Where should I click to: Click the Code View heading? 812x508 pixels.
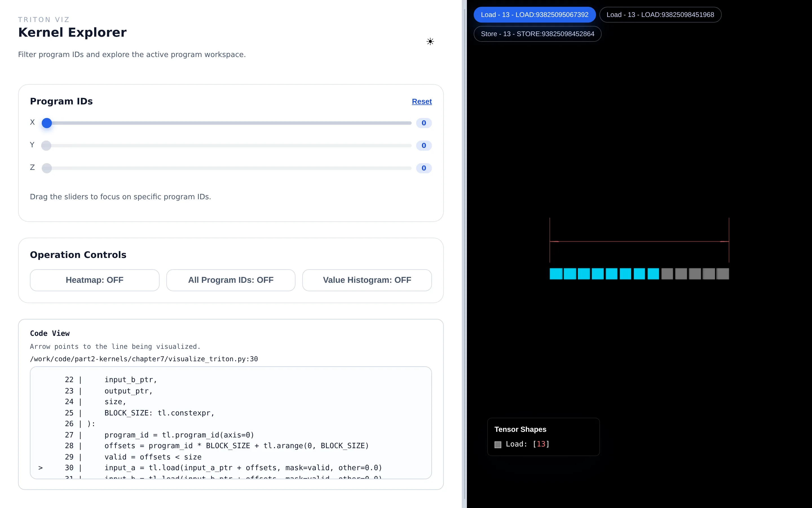tap(50, 333)
